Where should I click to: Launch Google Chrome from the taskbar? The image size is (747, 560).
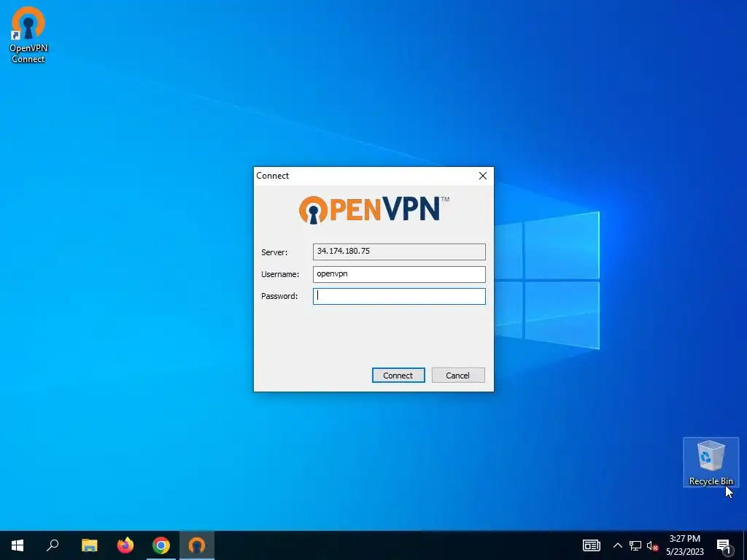[x=161, y=545]
